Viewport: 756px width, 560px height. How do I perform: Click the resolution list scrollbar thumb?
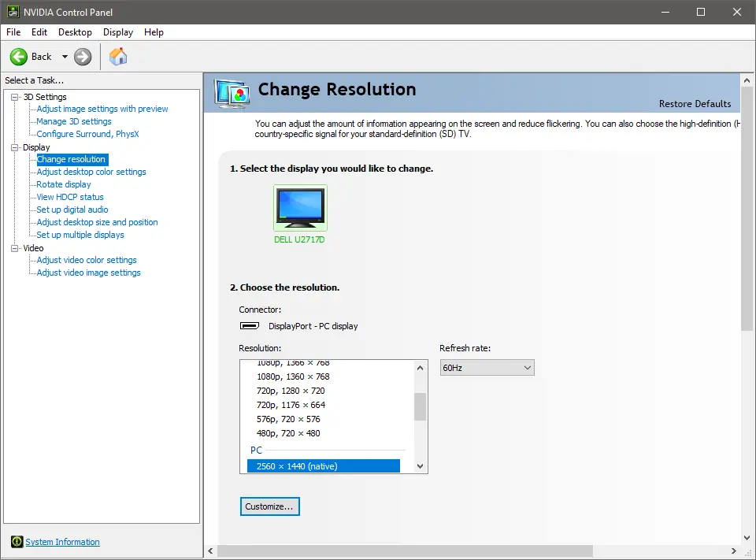coord(420,406)
